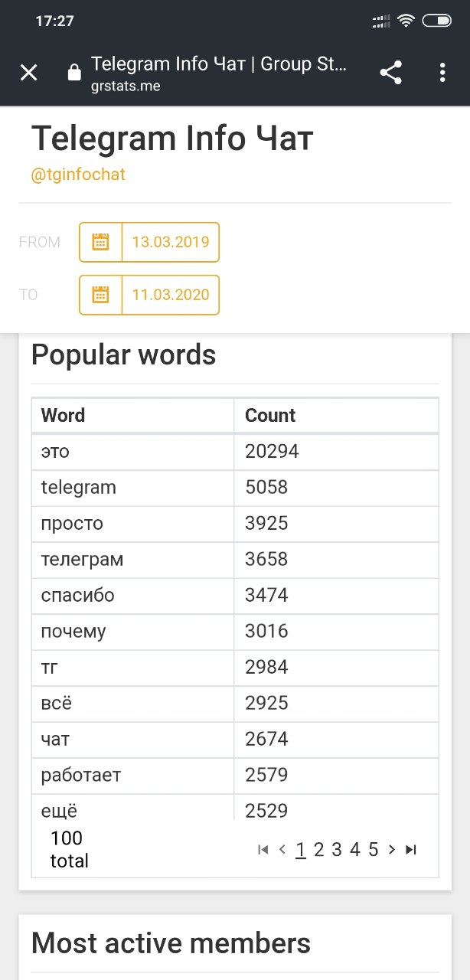Tap the padlock site security icon

74,73
